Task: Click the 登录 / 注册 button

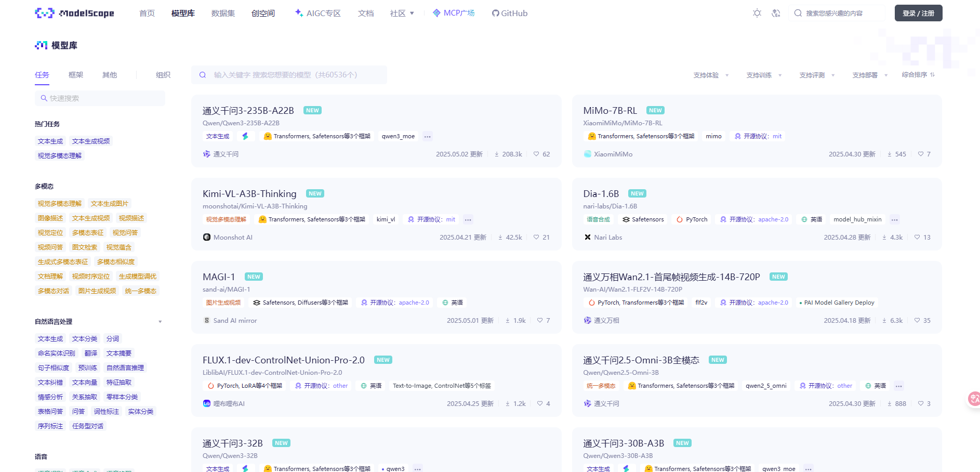Action: click(x=918, y=13)
